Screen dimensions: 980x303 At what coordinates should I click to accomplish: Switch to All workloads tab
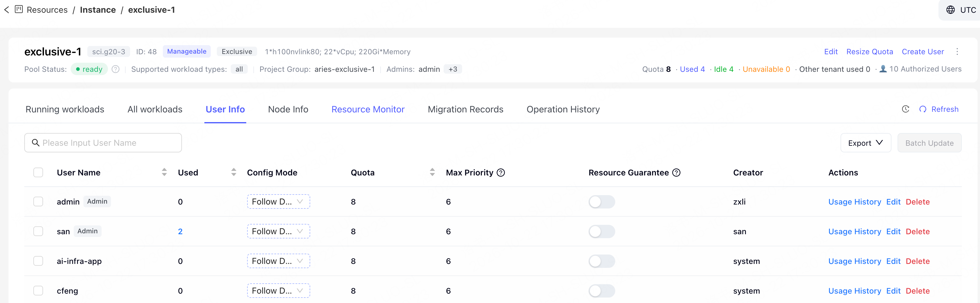point(155,109)
